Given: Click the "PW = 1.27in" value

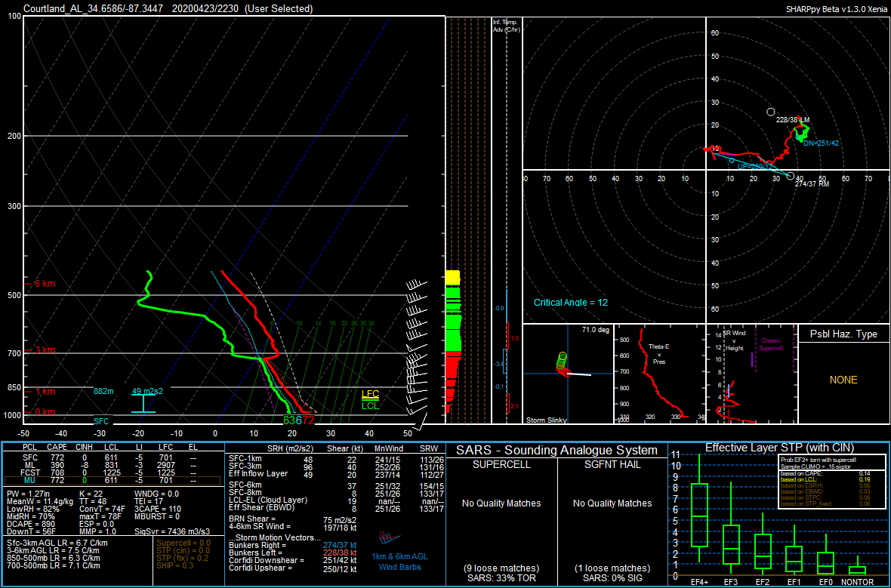Looking at the screenshot, I should (x=29, y=494).
